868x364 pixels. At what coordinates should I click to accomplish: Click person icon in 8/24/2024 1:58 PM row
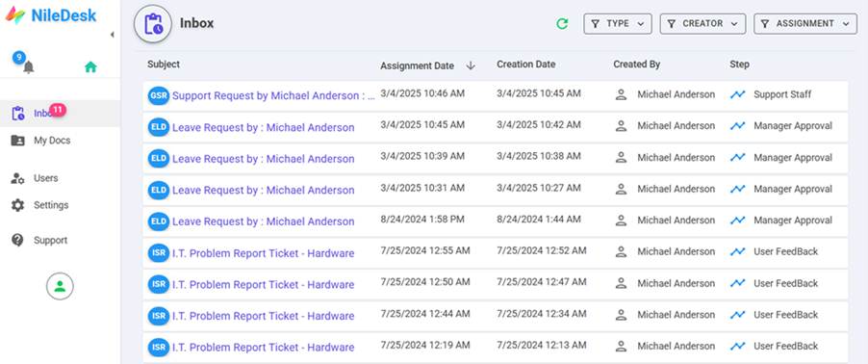(x=621, y=221)
